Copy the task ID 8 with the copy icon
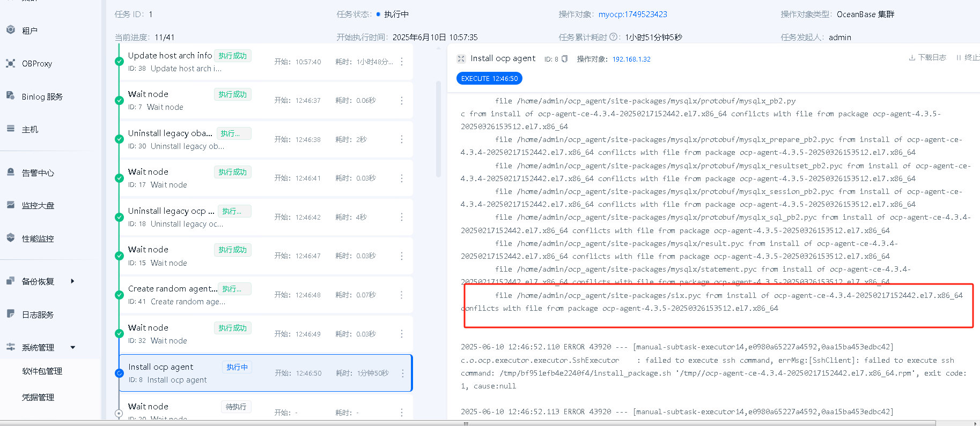 (x=564, y=59)
